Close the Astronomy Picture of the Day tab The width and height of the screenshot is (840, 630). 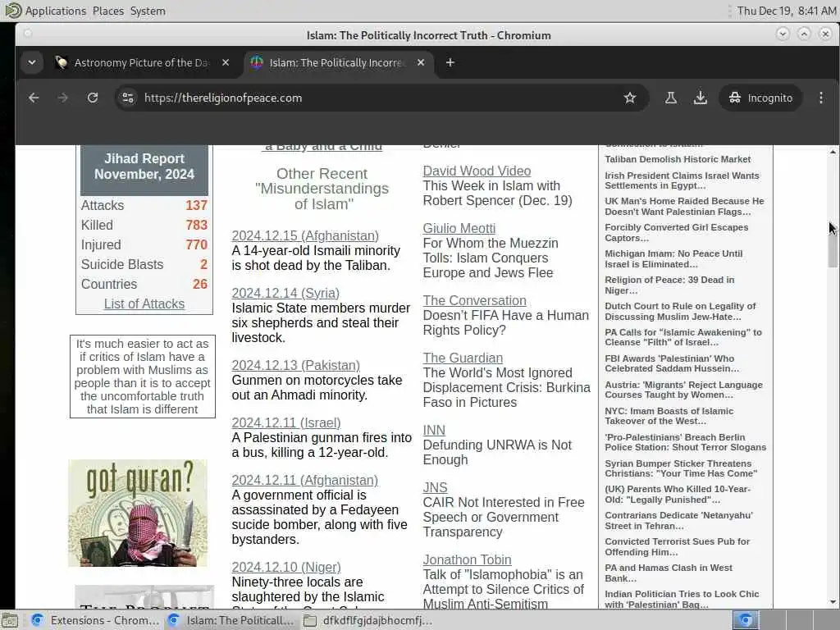[x=226, y=62]
